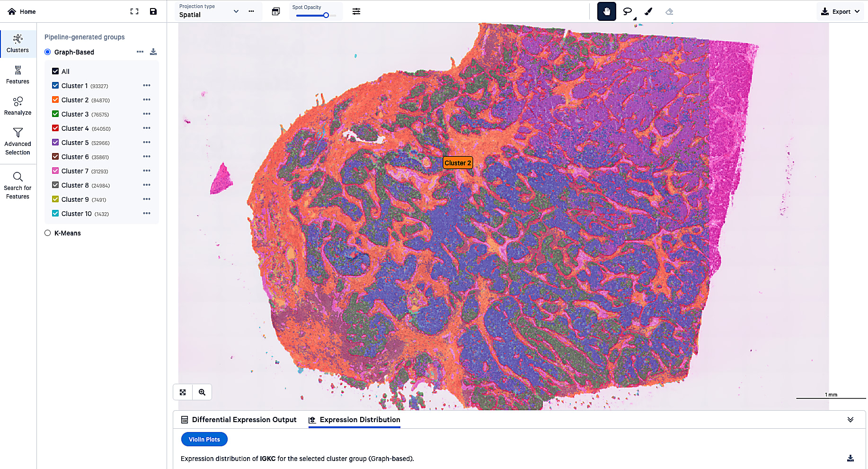Screen dimensions: 868x469
Task: Click the Violin Plots button
Action: pyautogui.click(x=204, y=439)
